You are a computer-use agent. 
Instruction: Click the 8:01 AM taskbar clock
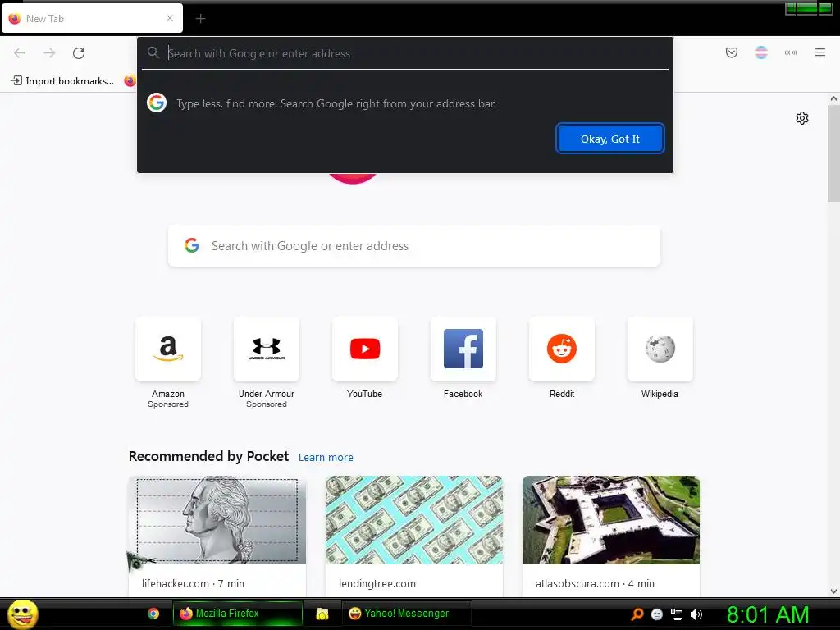click(768, 614)
